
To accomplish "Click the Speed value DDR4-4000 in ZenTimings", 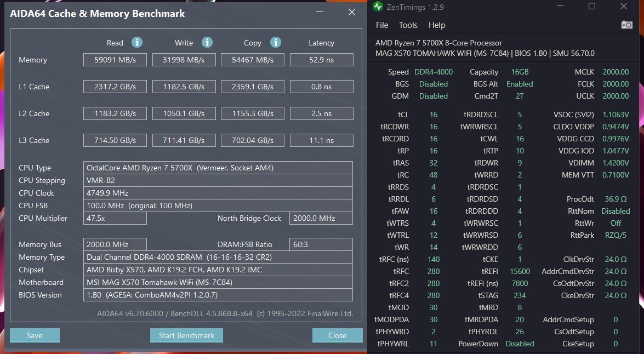I will click(434, 72).
